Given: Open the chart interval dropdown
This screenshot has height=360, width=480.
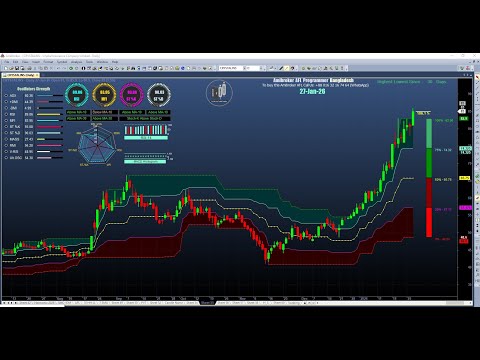Looking at the screenshot, I should click(261, 68).
